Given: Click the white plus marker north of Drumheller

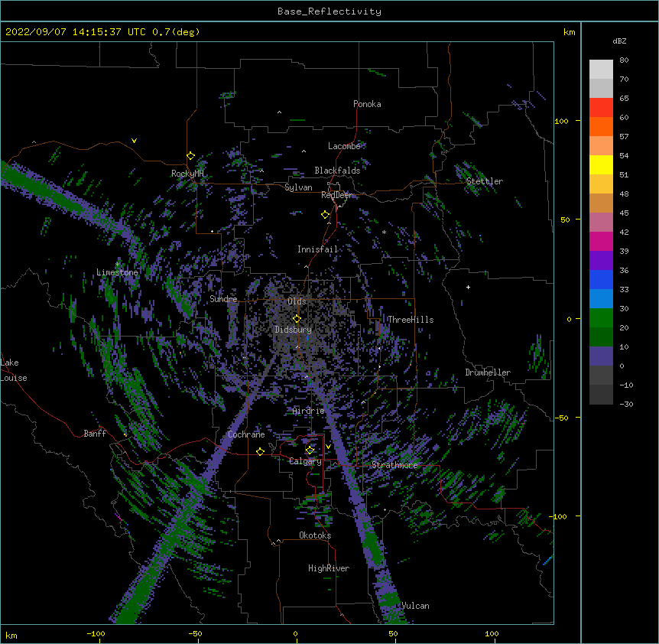Looking at the screenshot, I should (x=468, y=287).
